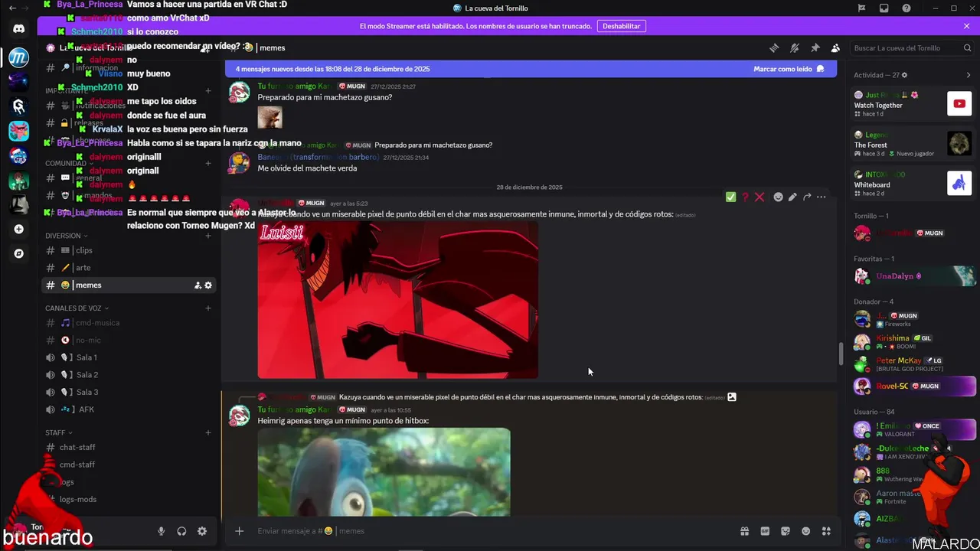Open Help question mark icon
This screenshot has width=980, height=551.
906,8
